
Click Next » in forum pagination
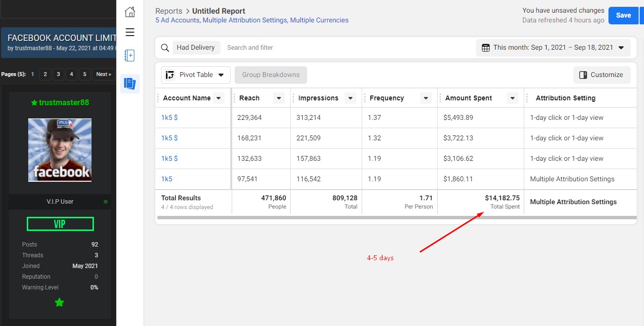[104, 74]
